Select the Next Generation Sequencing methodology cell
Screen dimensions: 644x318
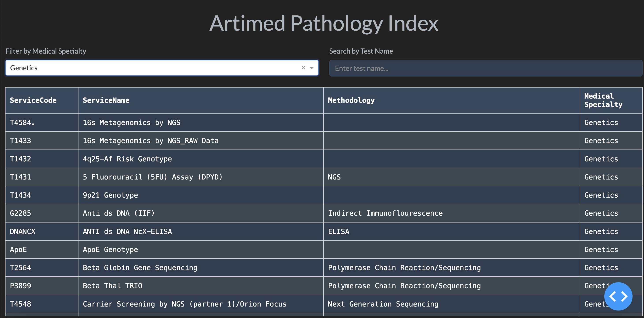point(383,304)
